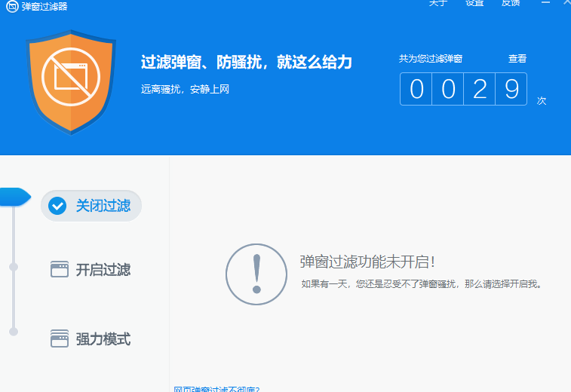
Task: Minimize the popup filter window
Action: pos(545,3)
